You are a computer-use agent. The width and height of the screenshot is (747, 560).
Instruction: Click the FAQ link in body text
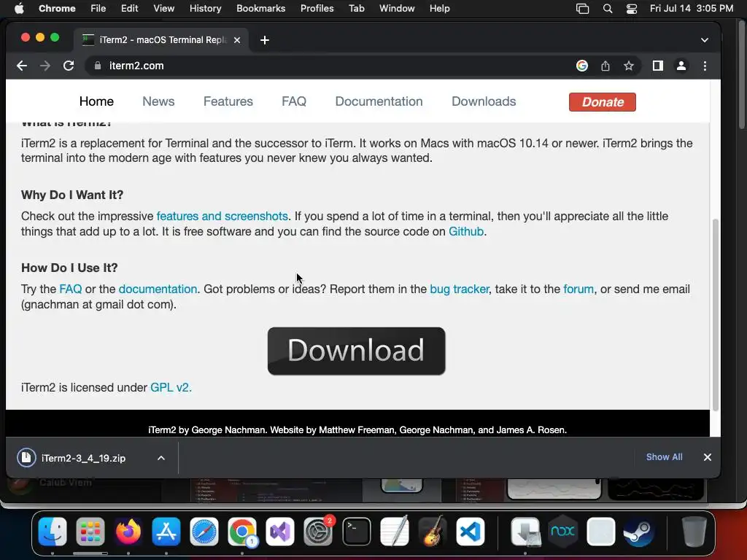pyautogui.click(x=71, y=289)
